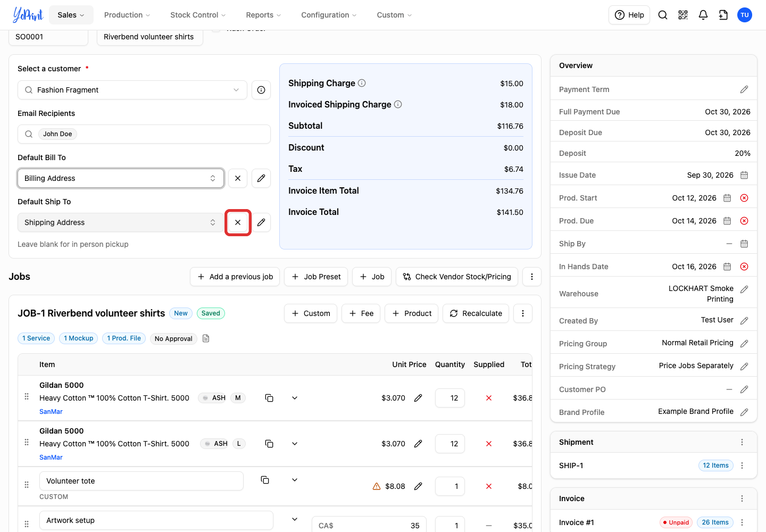Clear the Prod. Start date
Viewport: 766px width, 532px height.
(744, 198)
